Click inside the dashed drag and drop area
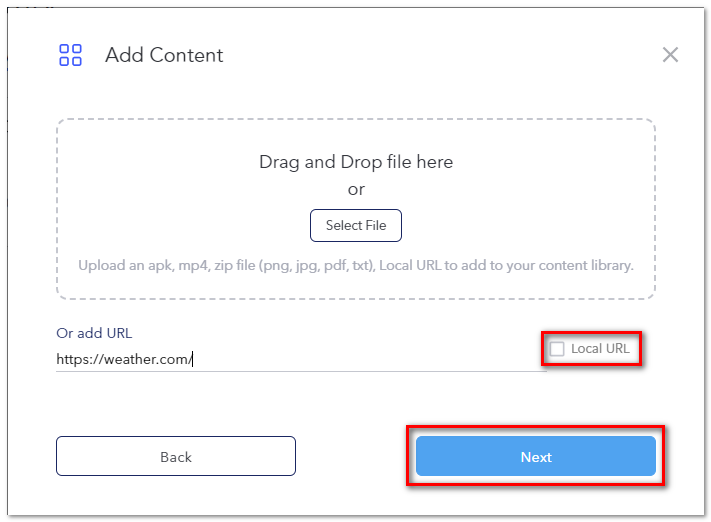 356,209
